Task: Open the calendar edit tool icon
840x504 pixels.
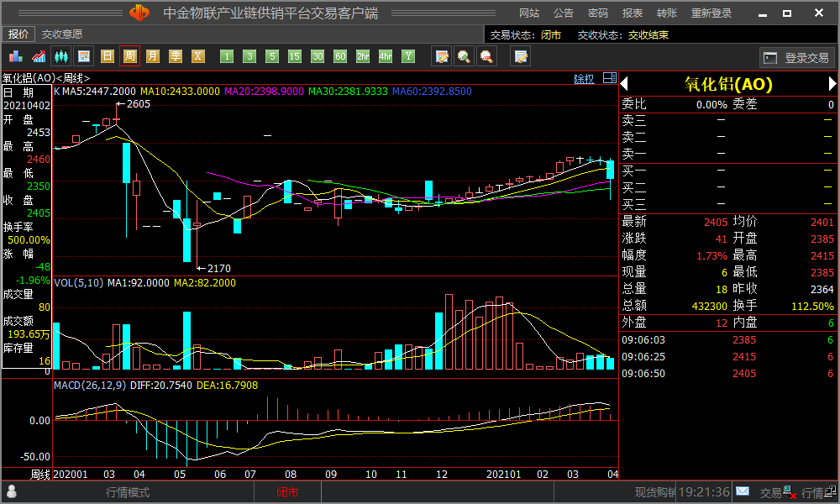Action: coord(442,56)
